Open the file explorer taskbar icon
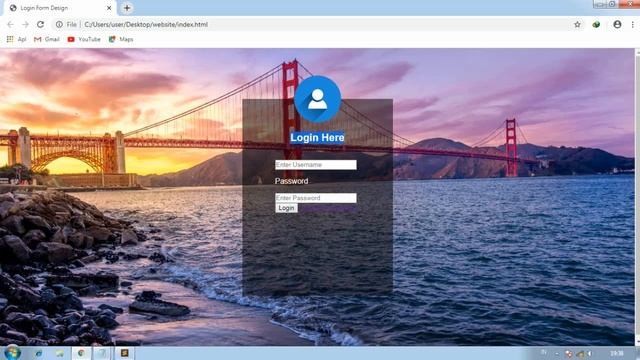 (x=60, y=353)
